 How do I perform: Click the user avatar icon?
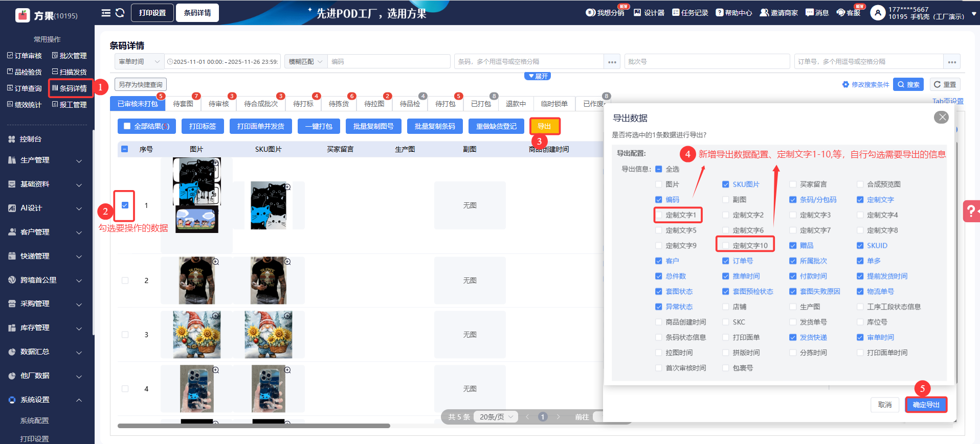point(878,13)
